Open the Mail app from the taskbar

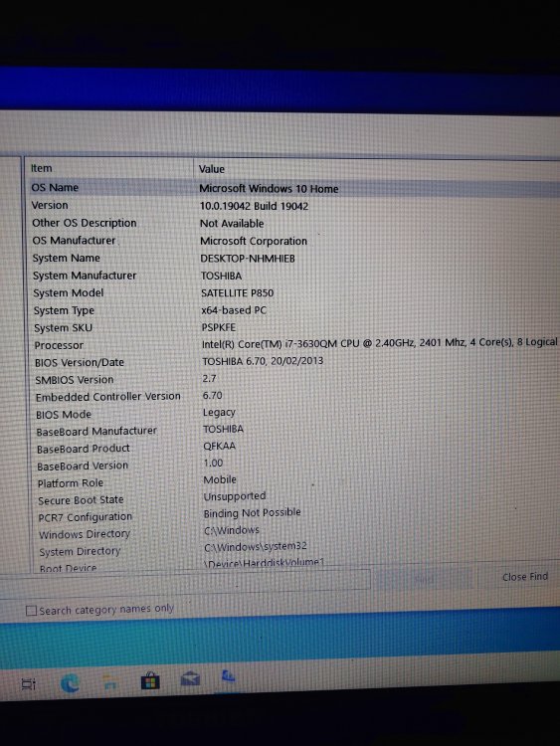pos(190,678)
